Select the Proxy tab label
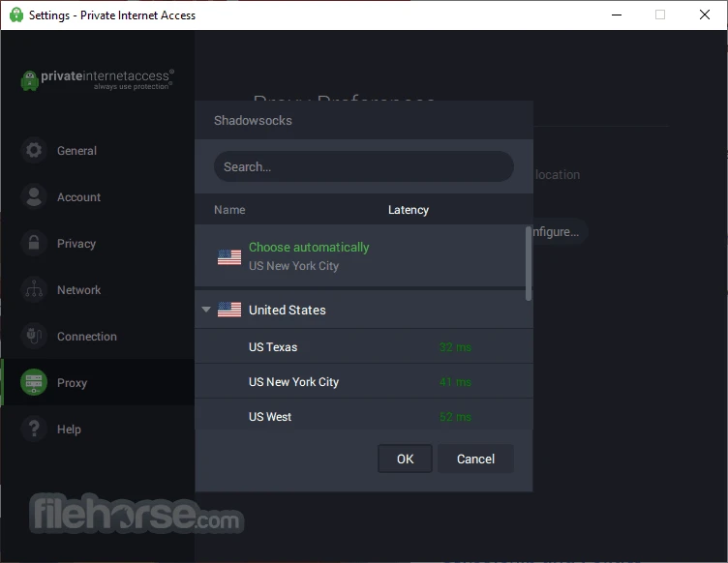Screen dimensions: 728x563 point(72,383)
